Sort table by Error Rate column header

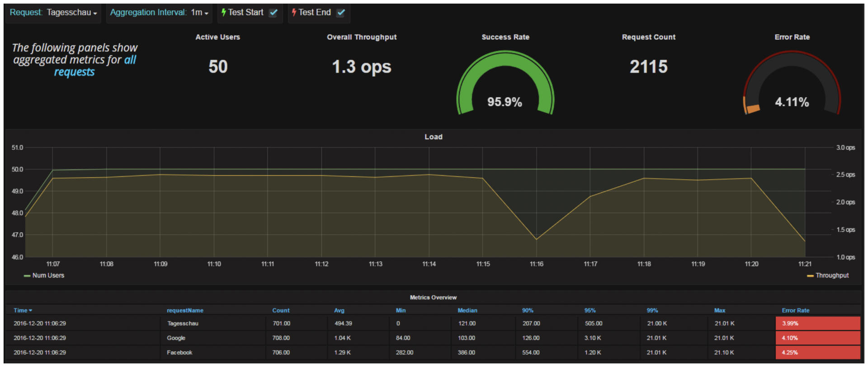click(796, 310)
